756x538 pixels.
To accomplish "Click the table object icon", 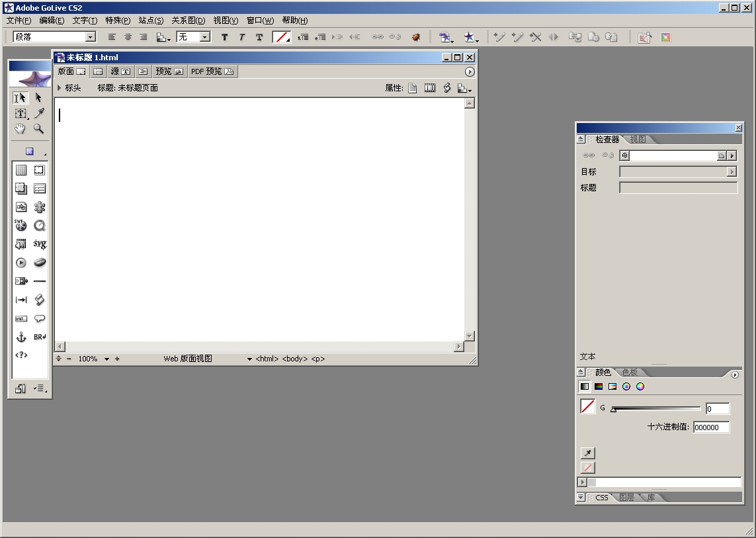I will (21, 170).
